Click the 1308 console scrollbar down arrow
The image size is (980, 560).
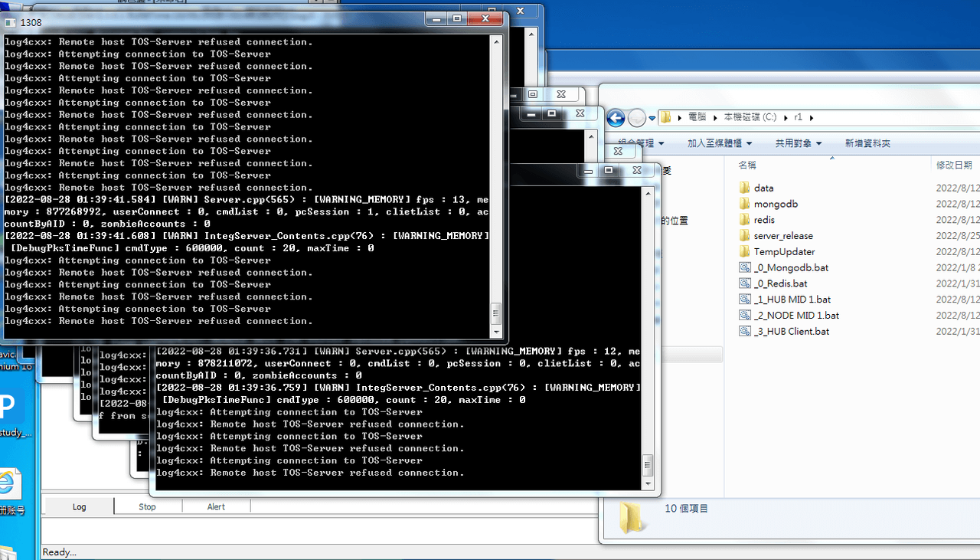pos(496,331)
